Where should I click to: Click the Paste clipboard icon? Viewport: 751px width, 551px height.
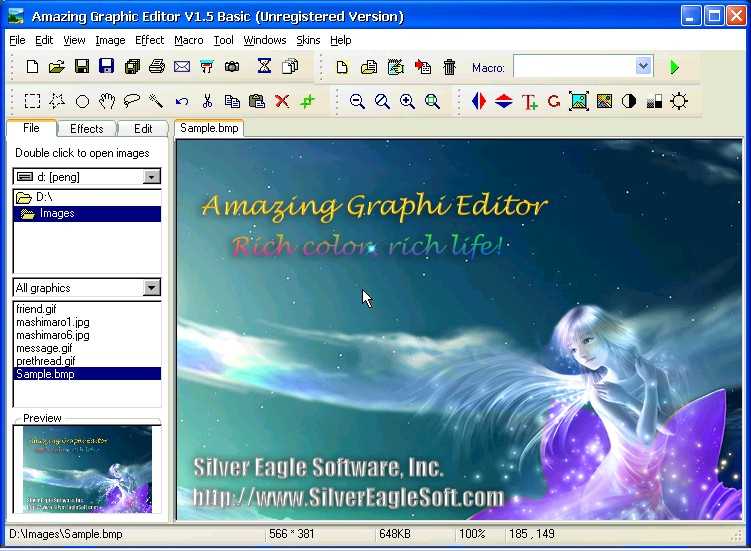pyautogui.click(x=257, y=101)
